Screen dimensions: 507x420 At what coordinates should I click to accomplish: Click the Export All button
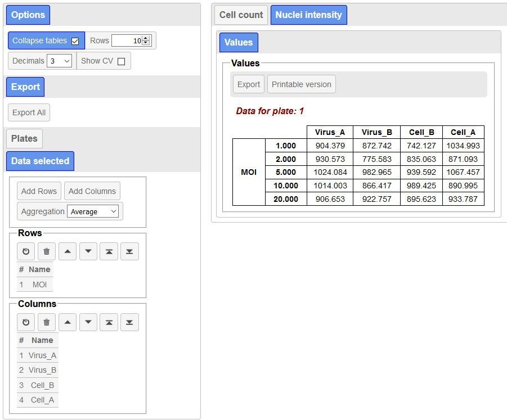(x=29, y=112)
